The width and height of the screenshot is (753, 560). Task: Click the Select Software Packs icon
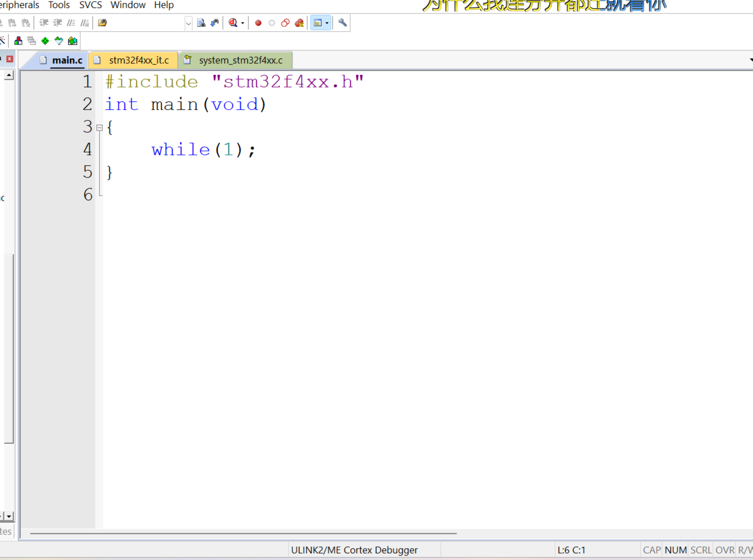click(59, 41)
